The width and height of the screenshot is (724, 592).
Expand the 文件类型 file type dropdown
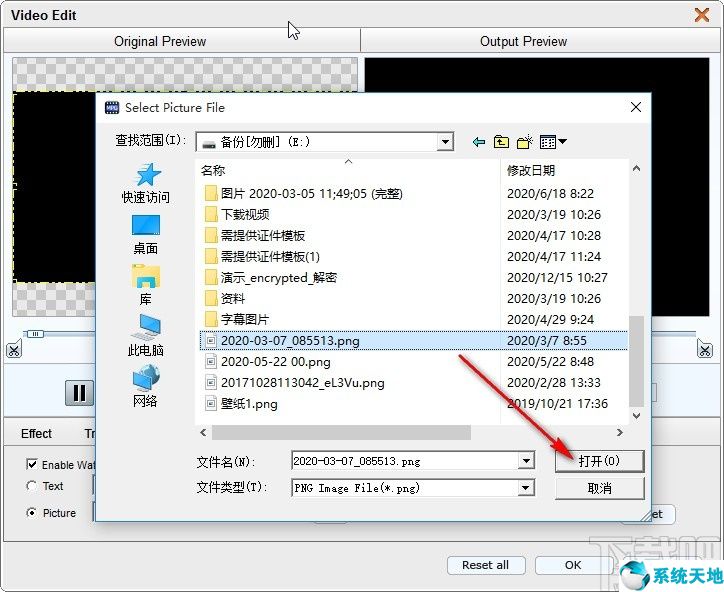coord(525,488)
